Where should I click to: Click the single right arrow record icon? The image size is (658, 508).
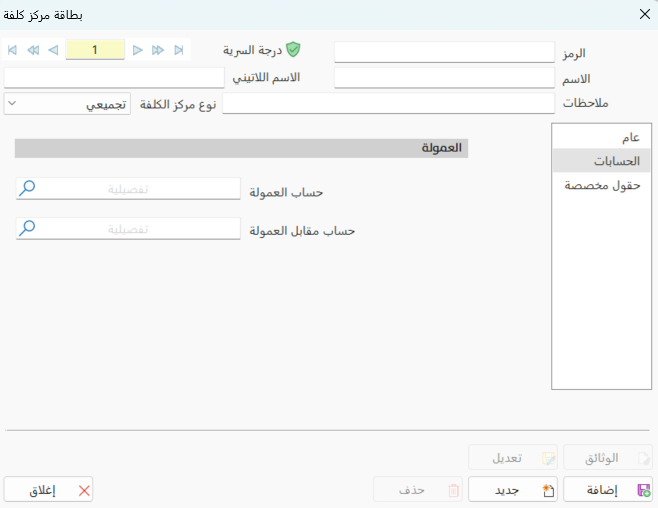pyautogui.click(x=137, y=49)
